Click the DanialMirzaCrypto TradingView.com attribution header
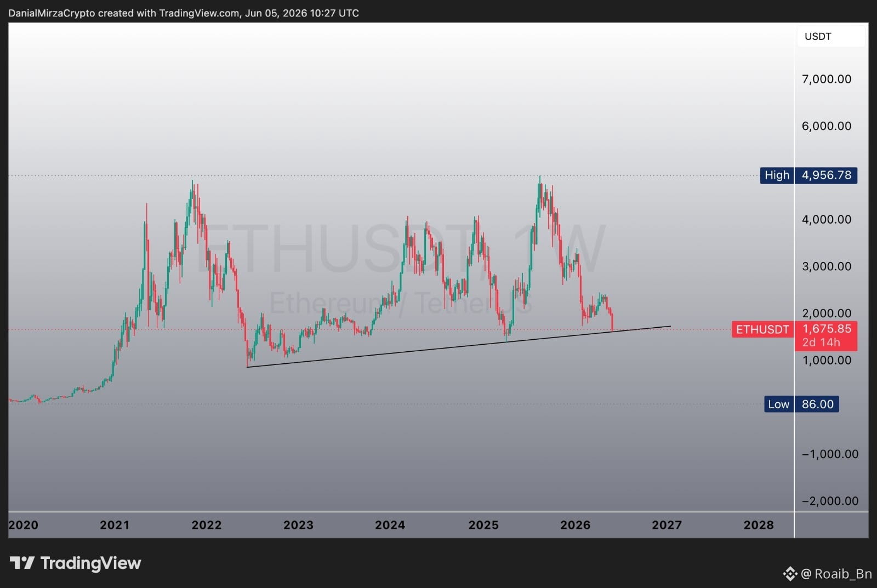The width and height of the screenshot is (877, 588). (x=184, y=13)
